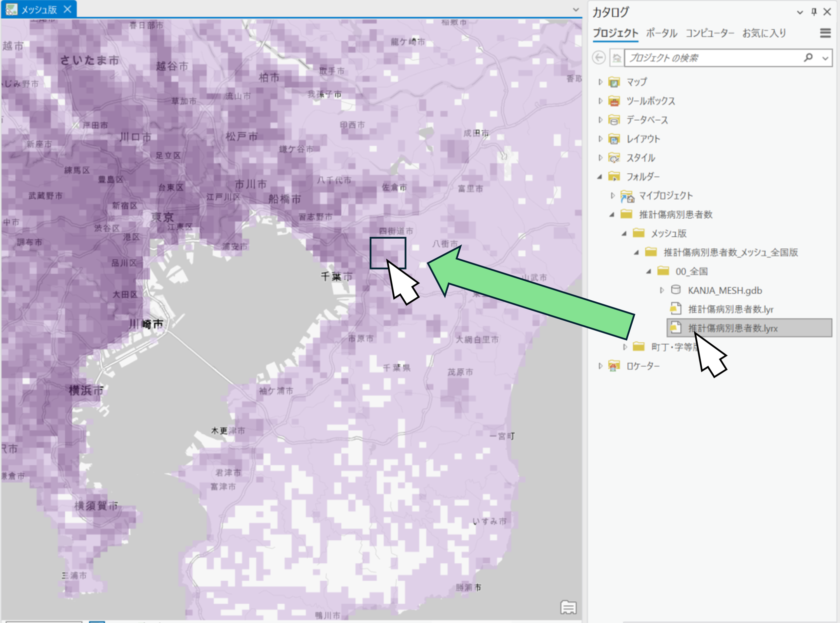Collapse the 00_全国 folder

[648, 271]
